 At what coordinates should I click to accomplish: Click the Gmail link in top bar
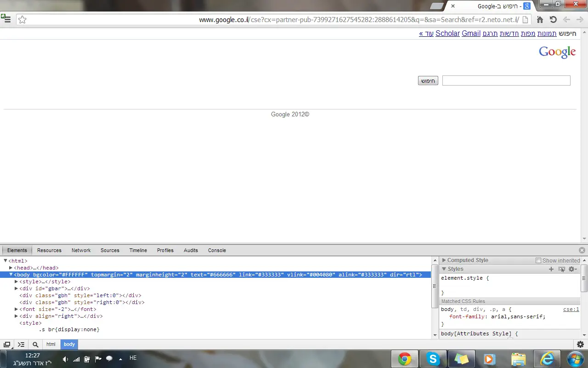[x=471, y=34]
